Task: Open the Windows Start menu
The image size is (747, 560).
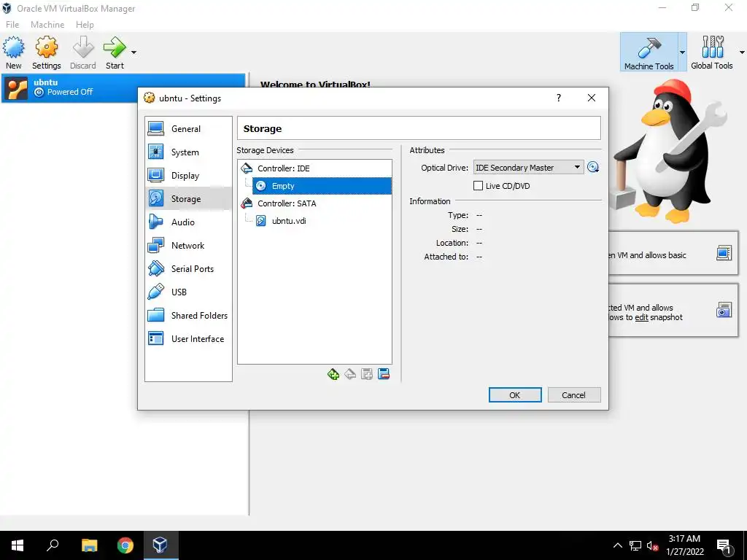Action: click(18, 545)
